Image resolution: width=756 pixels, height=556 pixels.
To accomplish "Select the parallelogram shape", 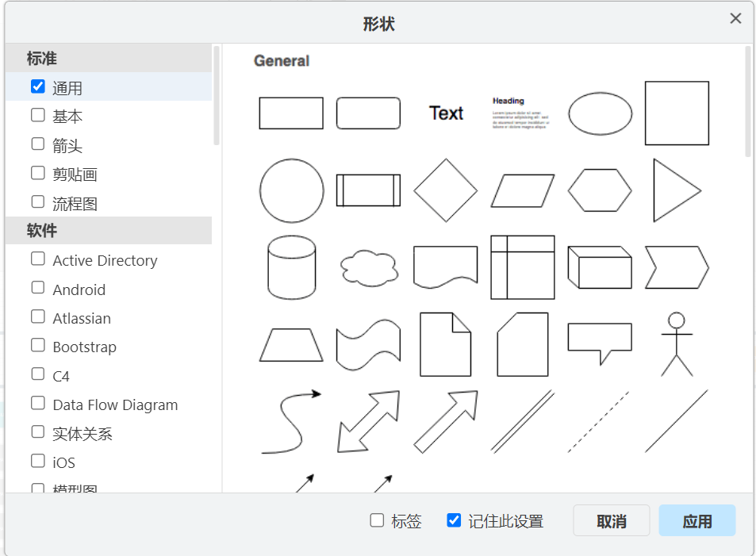I will 522,190.
